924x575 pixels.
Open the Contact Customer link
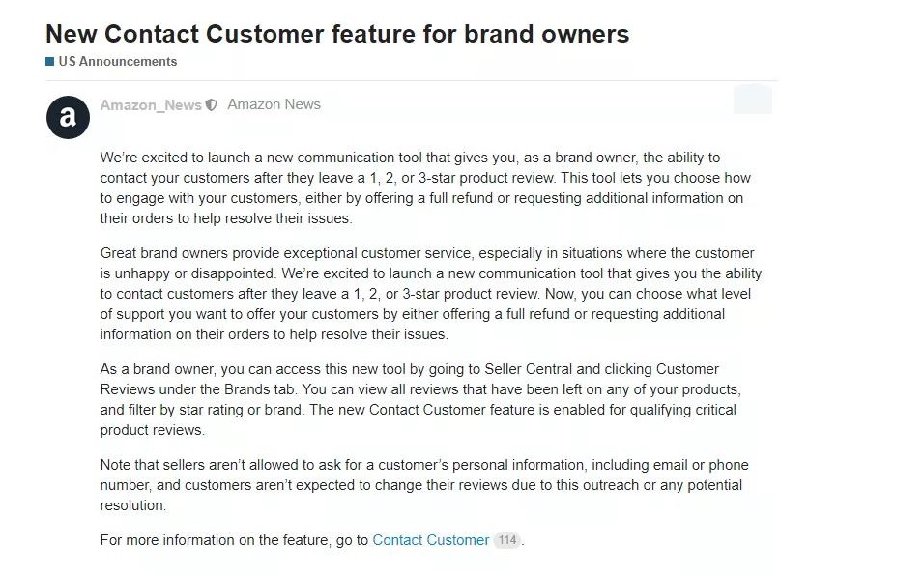(x=430, y=540)
